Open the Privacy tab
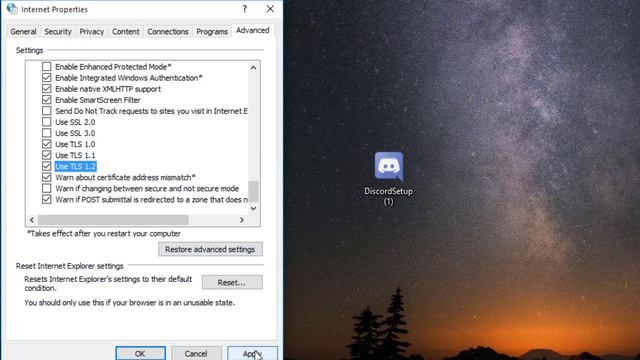640x360 pixels. [91, 31]
